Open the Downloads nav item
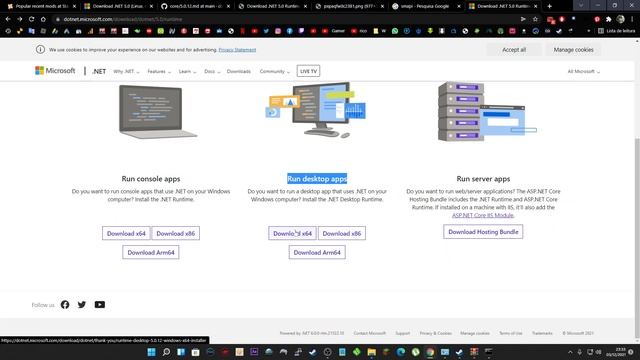Viewport: 640px width, 360px height. [x=239, y=71]
